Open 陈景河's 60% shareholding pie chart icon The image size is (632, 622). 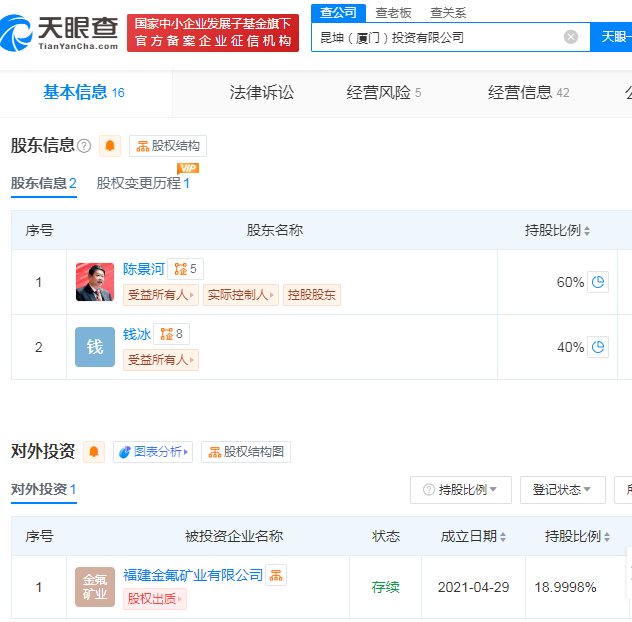point(598,282)
